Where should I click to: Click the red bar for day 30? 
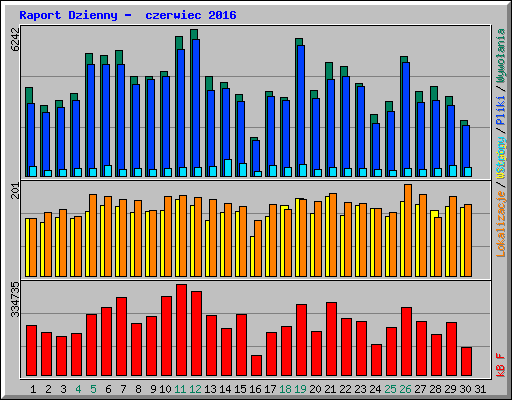pos(466,362)
